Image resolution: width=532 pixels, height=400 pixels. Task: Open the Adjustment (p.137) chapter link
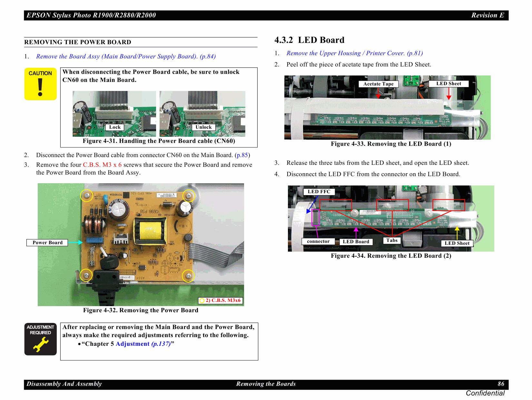click(x=143, y=344)
